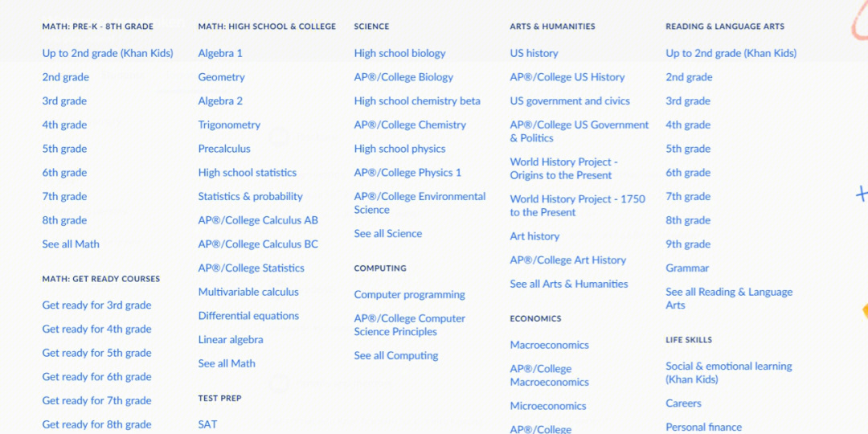This screenshot has width=868, height=434.
Task: Open Up to 2nd grade (Khan Kids) under Math
Action: [108, 53]
